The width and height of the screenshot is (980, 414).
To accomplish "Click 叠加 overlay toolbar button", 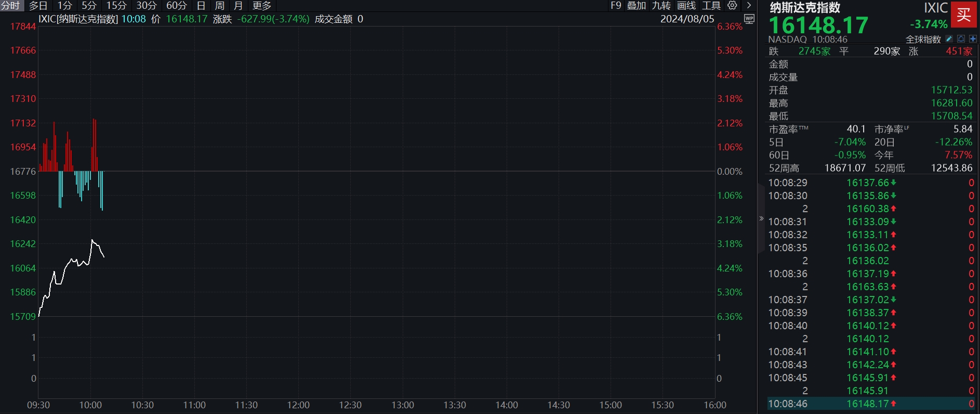I will 637,6.
